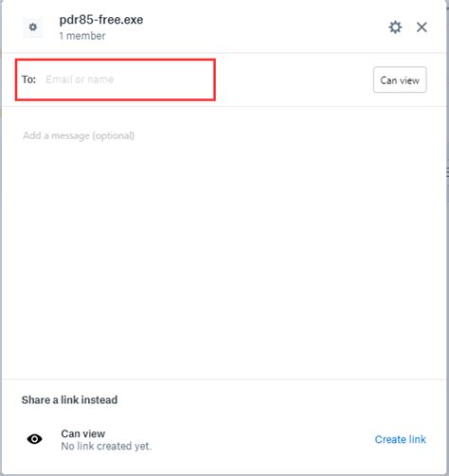Viewport: 449px width, 476px height.
Task: Click the scrollbar grip on the right edge
Action: (447, 172)
